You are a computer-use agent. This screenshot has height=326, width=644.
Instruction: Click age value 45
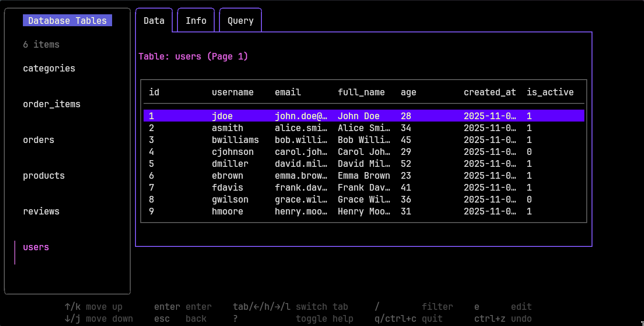point(406,140)
